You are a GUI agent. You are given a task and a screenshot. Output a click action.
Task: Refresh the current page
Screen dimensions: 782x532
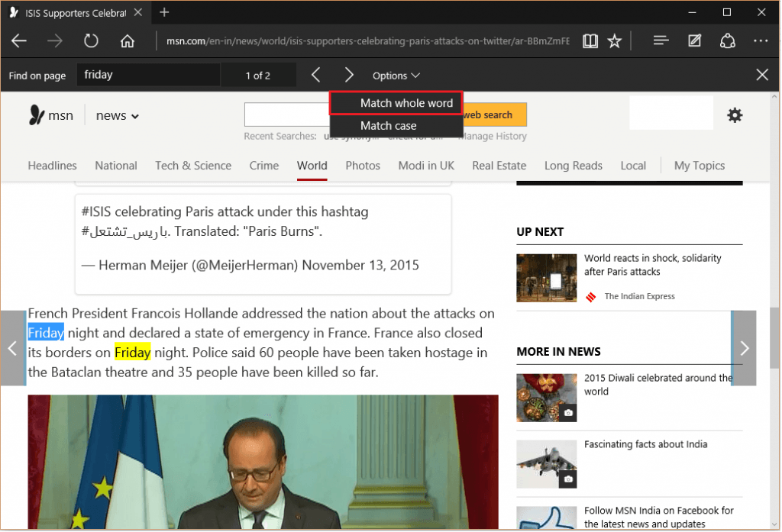(x=91, y=40)
